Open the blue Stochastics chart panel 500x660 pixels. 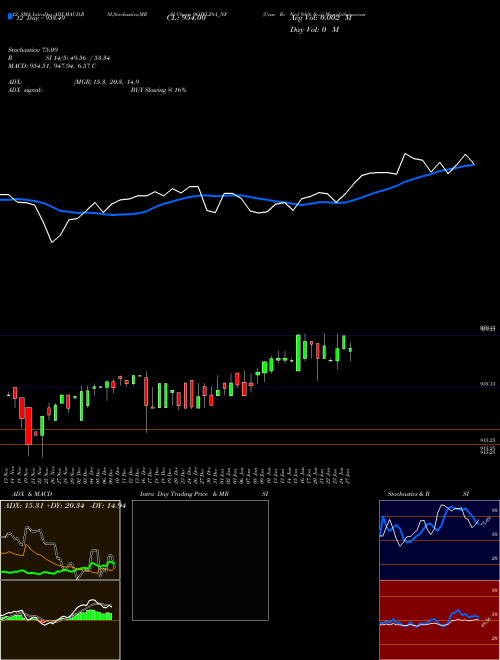tap(439, 540)
